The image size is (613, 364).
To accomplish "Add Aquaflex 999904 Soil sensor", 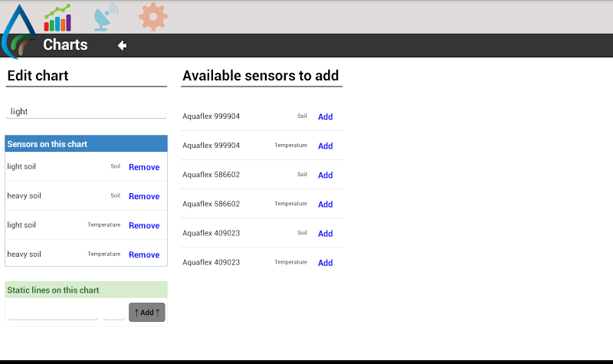I will [x=325, y=116].
